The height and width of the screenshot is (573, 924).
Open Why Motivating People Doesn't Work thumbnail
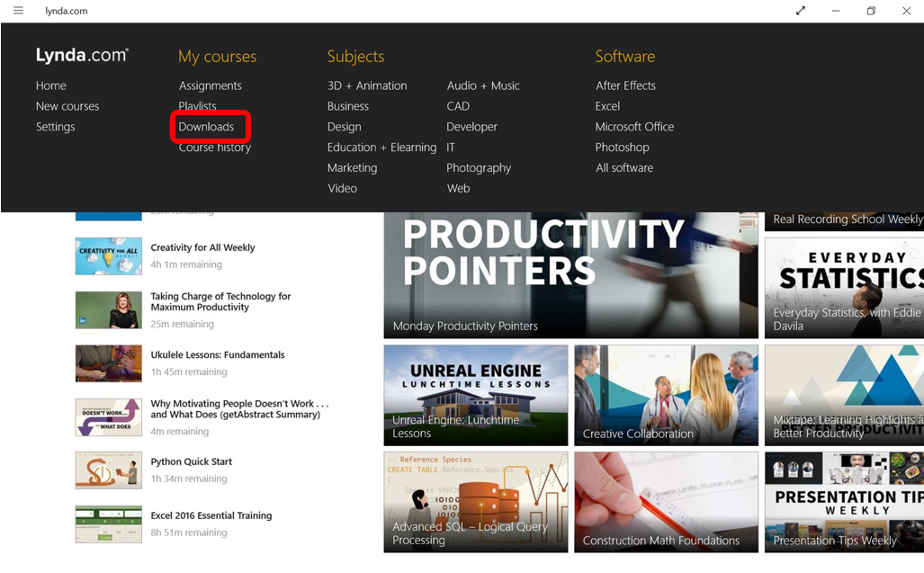tap(109, 417)
